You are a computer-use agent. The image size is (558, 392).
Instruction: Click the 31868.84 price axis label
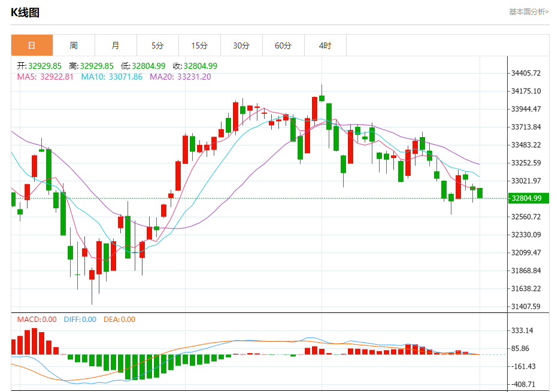(526, 271)
